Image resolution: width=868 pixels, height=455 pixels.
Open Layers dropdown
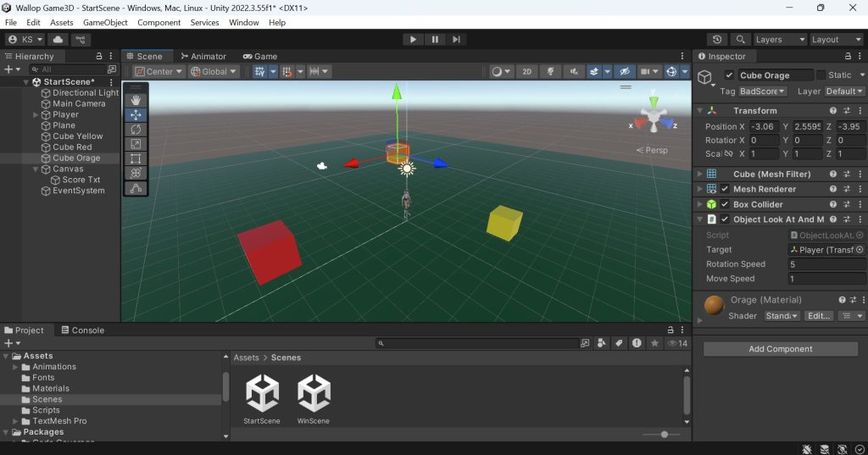tap(780, 39)
